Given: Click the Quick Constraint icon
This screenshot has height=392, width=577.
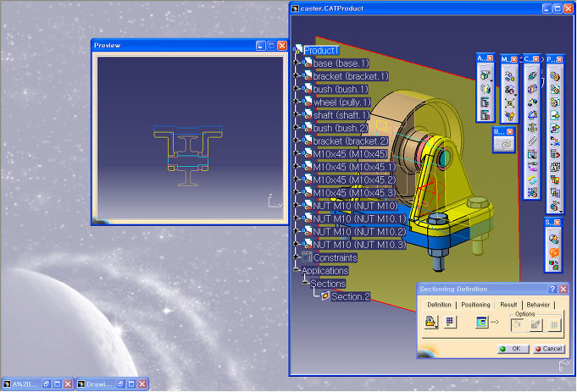Looking at the screenshot, I should 532,154.
